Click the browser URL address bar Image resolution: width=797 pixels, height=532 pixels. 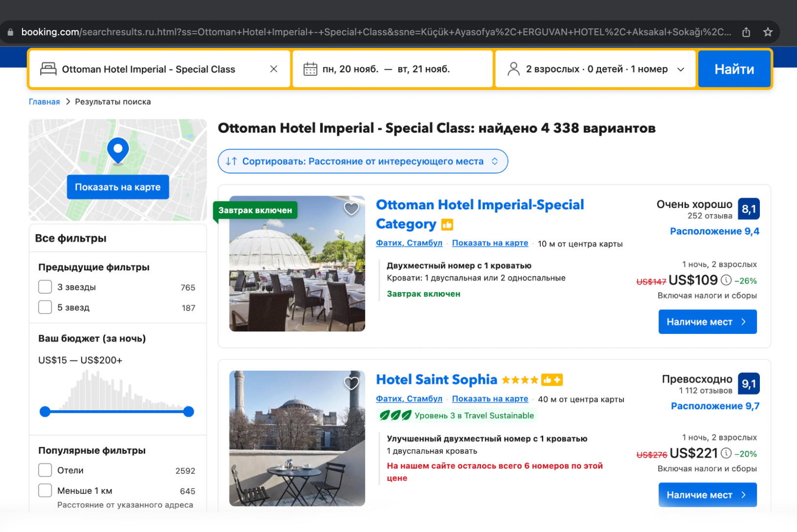pos(376,32)
